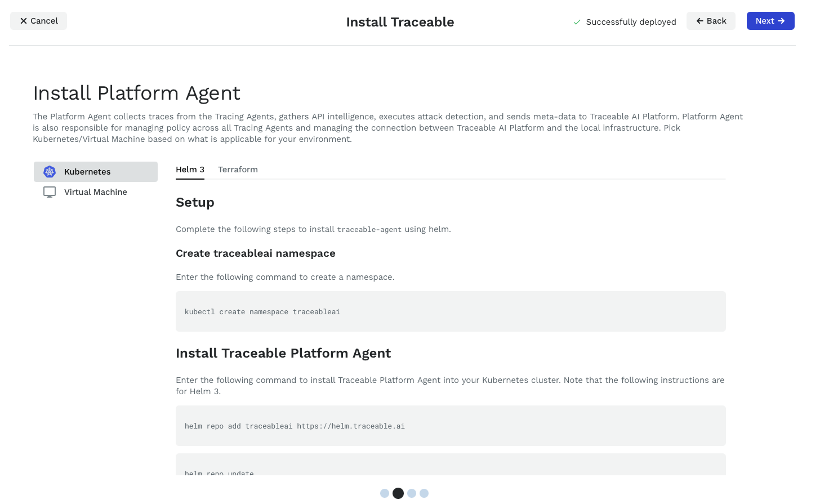Viewport: 820px width, 504px height.
Task: Select the Helm 3 tab
Action: point(190,170)
